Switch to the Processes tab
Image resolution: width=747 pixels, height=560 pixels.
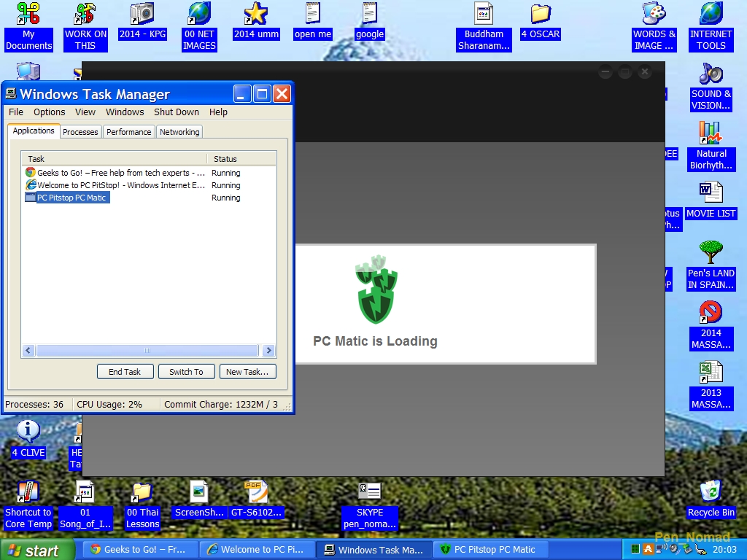coord(80,132)
